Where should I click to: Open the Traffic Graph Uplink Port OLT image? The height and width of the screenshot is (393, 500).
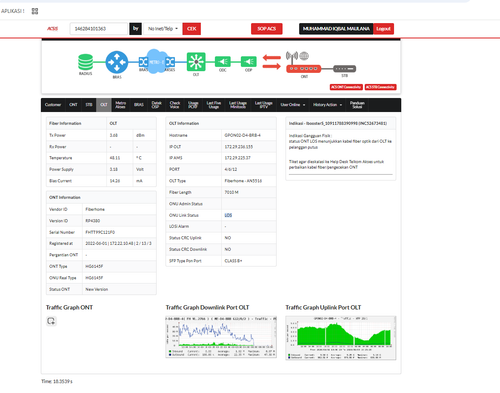341,338
